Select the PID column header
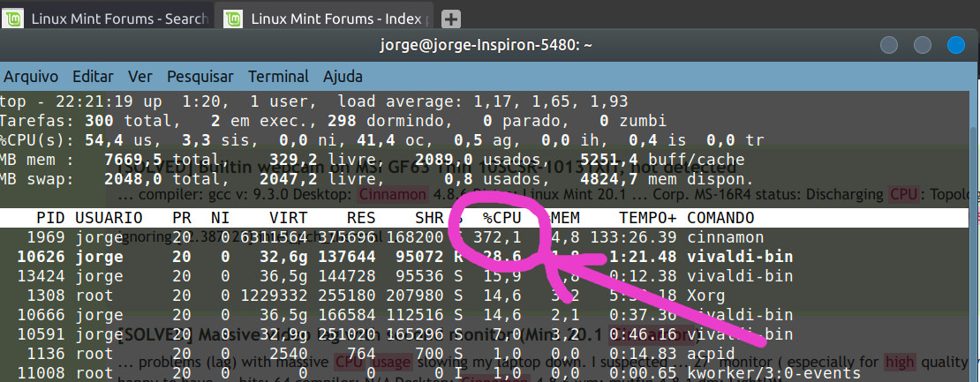 [51, 218]
